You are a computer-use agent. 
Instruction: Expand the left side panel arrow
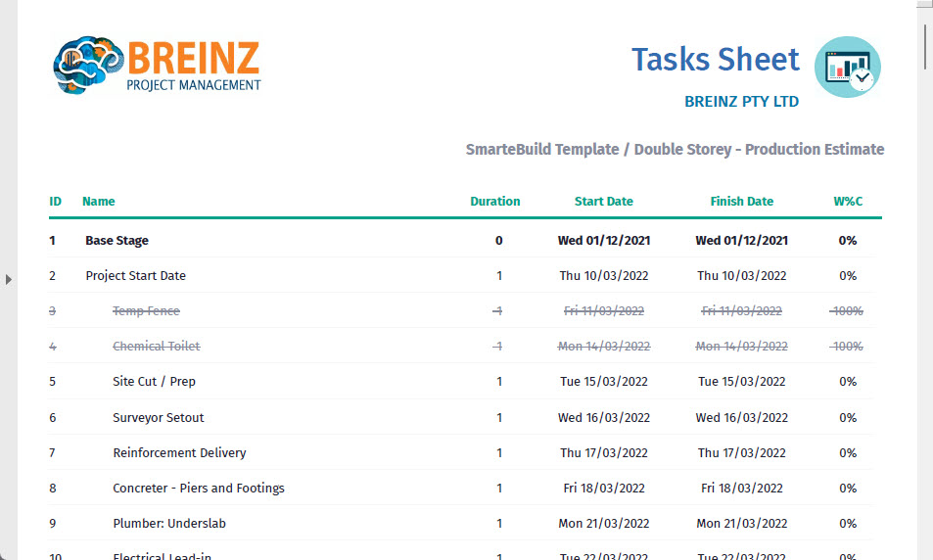click(9, 280)
